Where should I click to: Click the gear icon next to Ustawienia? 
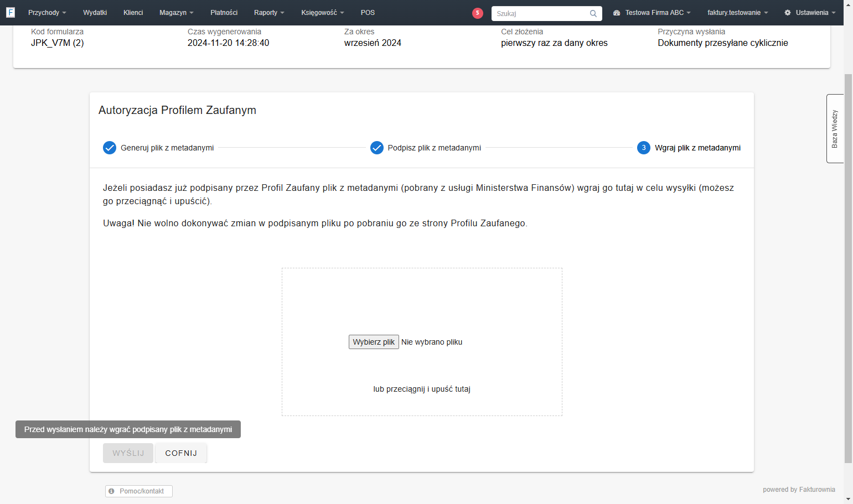[x=788, y=13]
